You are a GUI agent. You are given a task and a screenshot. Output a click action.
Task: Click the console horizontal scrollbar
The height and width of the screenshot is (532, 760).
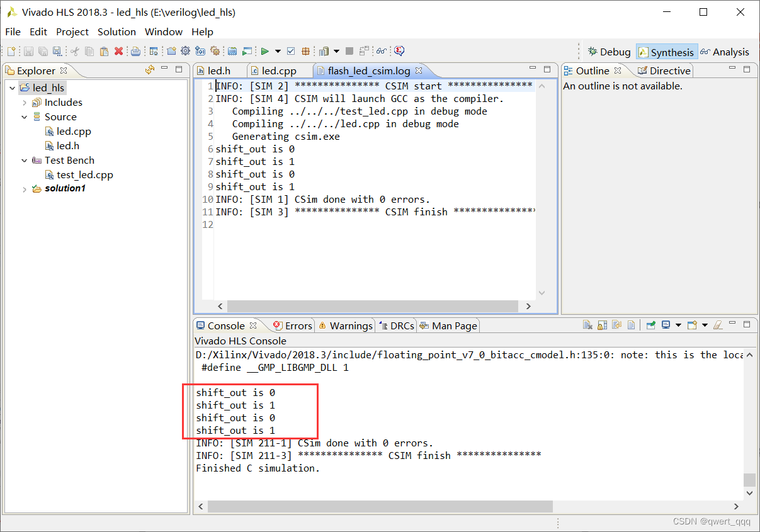tap(380, 506)
